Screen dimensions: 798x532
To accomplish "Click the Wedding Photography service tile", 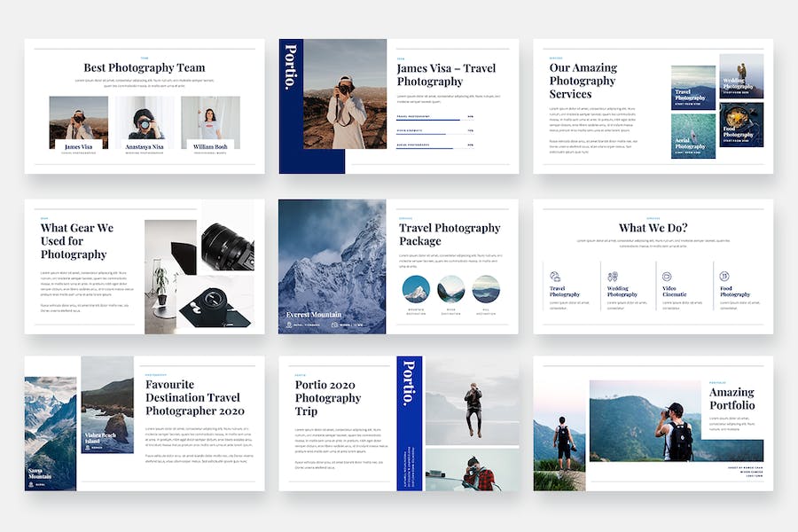I will 741,76.
